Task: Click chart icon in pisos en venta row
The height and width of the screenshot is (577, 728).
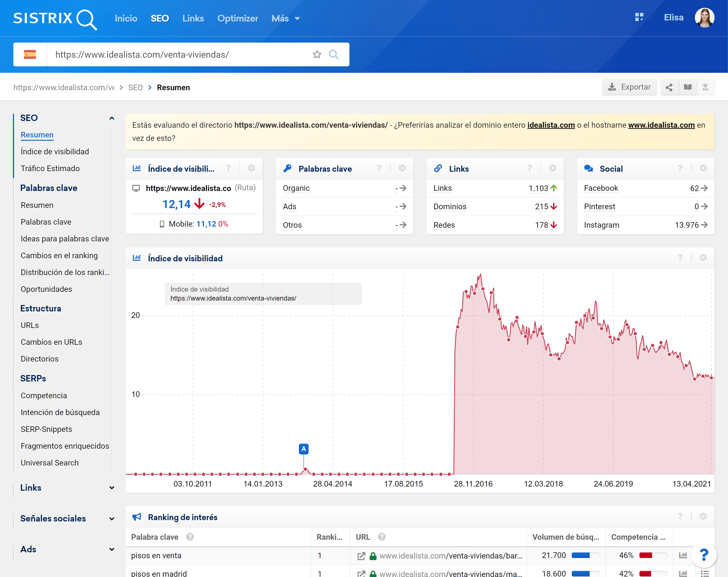Action: coord(683,555)
